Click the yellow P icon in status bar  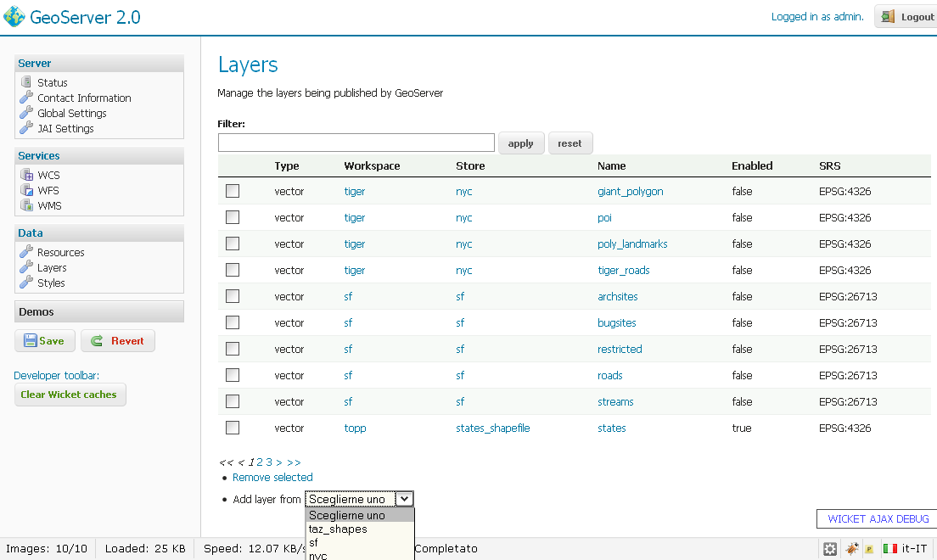point(869,549)
